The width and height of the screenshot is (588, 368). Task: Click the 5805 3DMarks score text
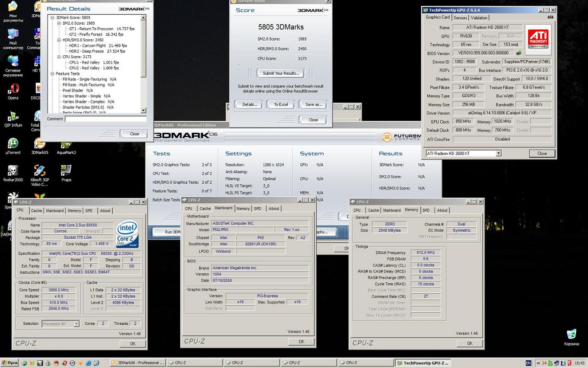pyautogui.click(x=281, y=27)
